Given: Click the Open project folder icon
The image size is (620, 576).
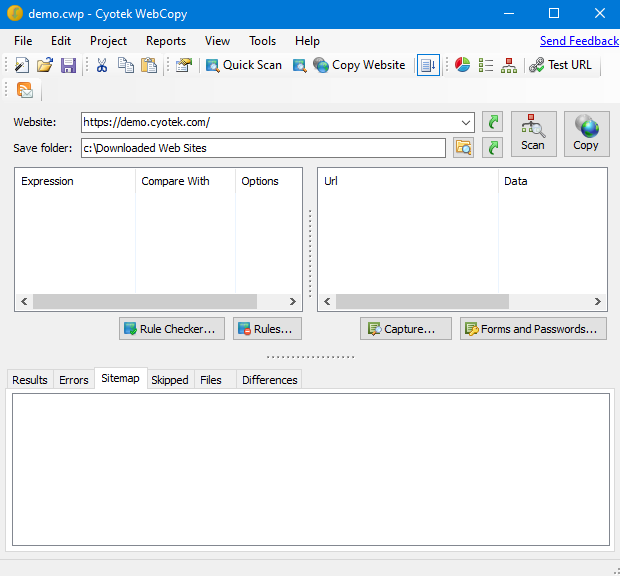Looking at the screenshot, I should (x=45, y=65).
